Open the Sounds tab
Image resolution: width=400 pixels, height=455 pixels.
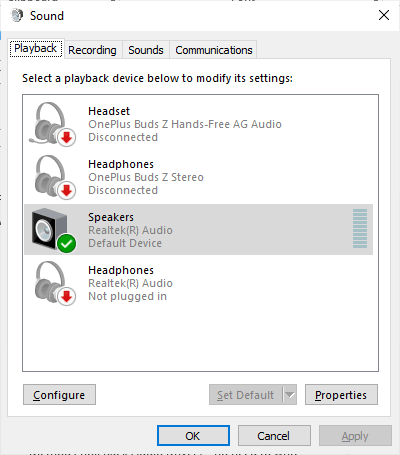146,50
